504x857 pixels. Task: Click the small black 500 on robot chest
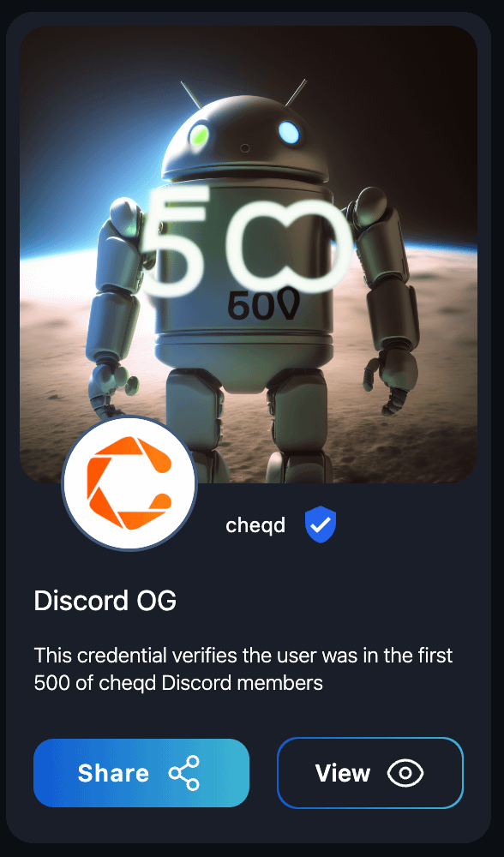click(x=263, y=306)
